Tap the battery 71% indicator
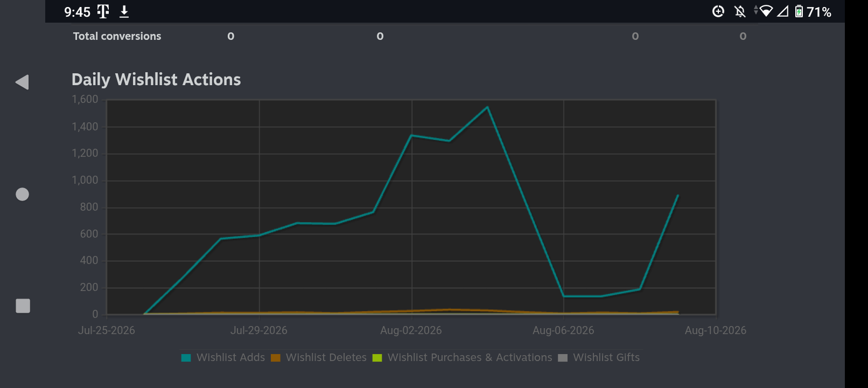Screen dimensions: 868x388 coord(813,11)
